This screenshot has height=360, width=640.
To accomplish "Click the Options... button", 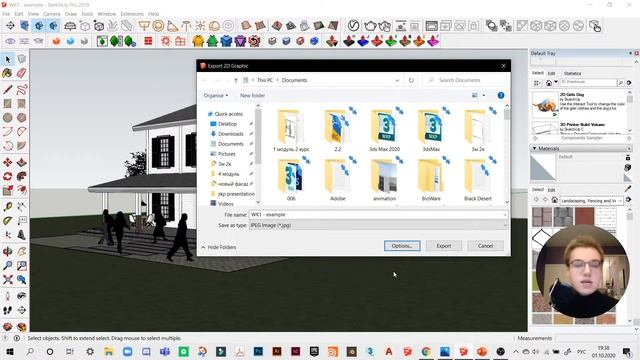I will (402, 246).
